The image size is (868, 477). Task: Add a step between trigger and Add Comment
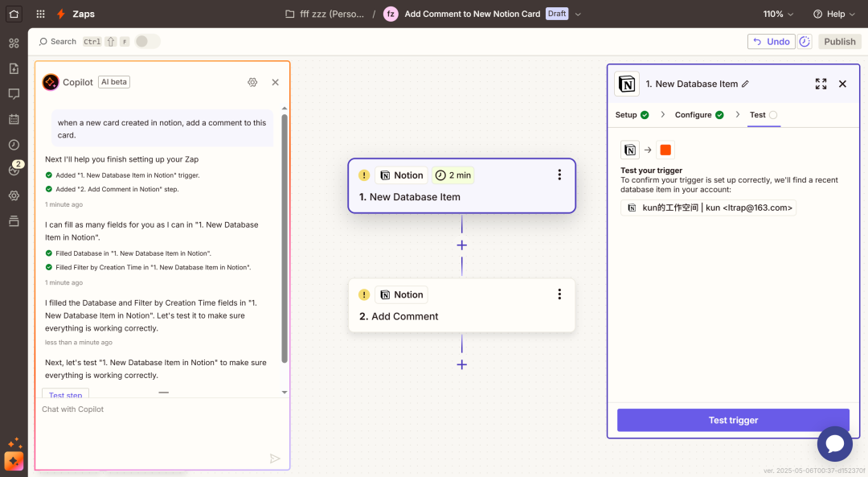point(461,245)
